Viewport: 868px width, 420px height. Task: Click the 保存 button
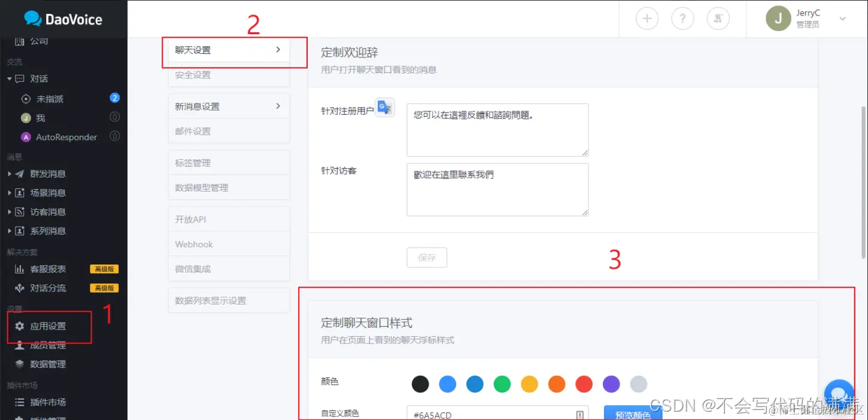(427, 257)
